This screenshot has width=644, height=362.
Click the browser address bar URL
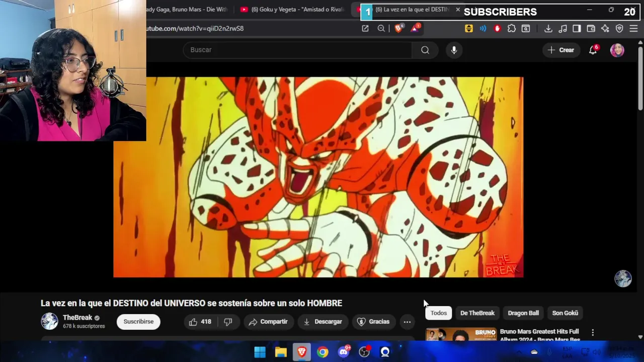[195, 29]
